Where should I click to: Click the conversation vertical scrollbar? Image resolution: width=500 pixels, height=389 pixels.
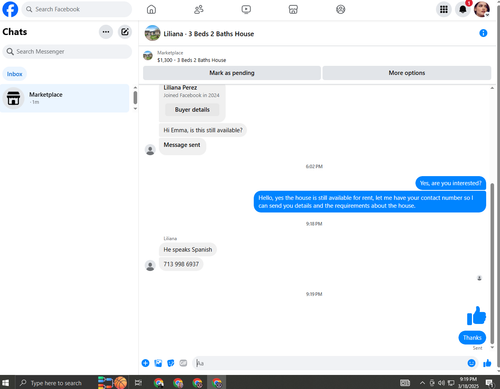492,263
